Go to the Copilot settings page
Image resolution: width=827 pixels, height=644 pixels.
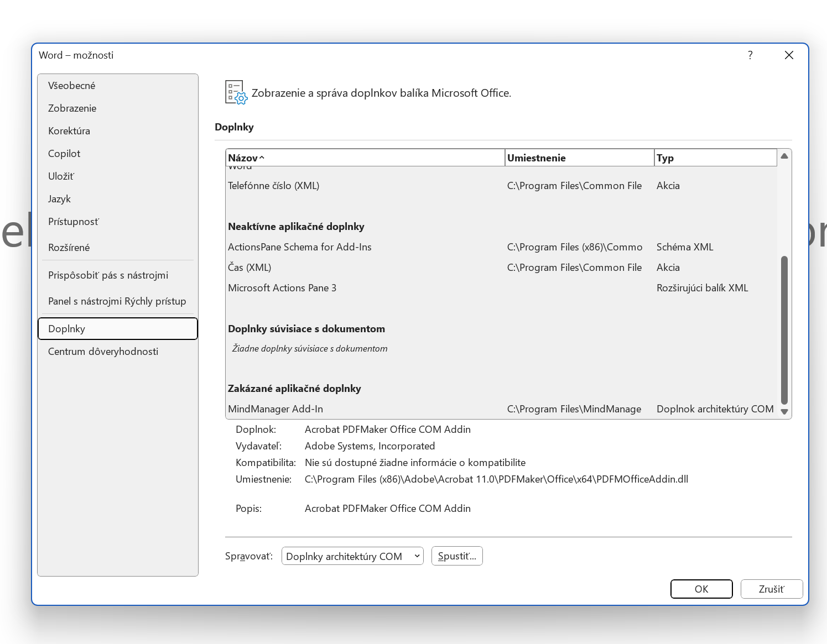coord(64,154)
